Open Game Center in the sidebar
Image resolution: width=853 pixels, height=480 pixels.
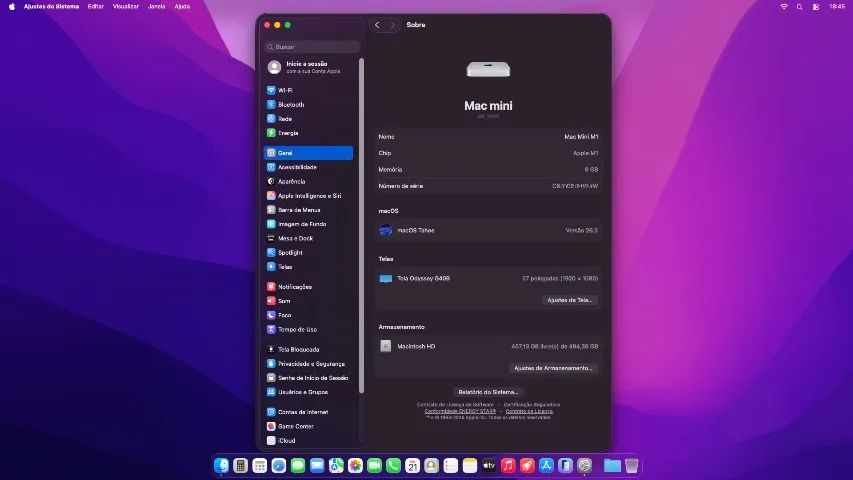[x=308, y=426]
